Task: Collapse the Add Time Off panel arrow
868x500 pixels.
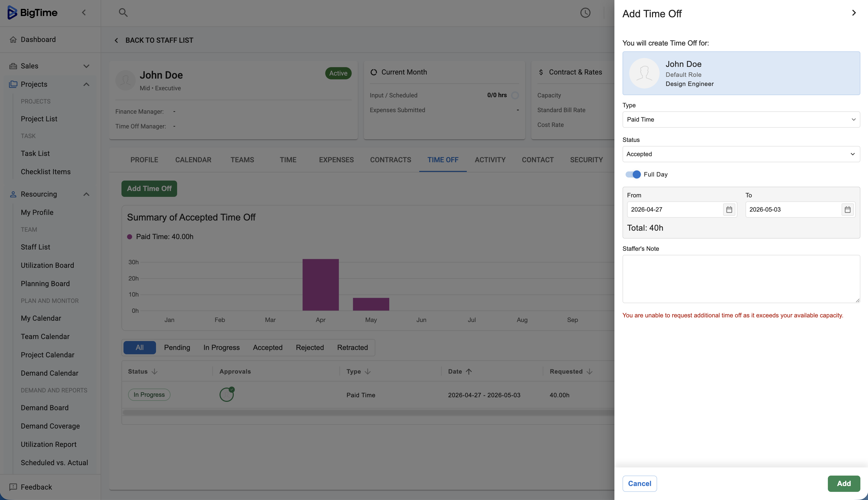Action: coord(854,13)
